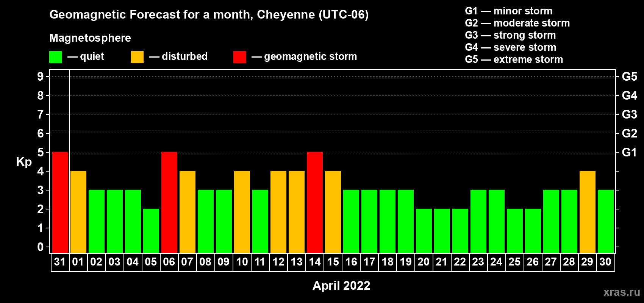Screen dimensions: 644x303
Task: Click the 'G3 — strong storm' legend entry
Action: 510,35
